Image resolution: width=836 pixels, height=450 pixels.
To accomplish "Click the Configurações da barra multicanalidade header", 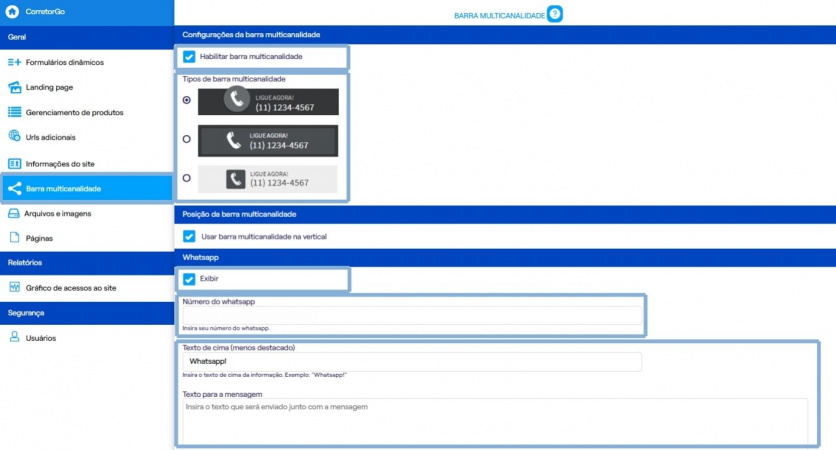I will [505, 35].
